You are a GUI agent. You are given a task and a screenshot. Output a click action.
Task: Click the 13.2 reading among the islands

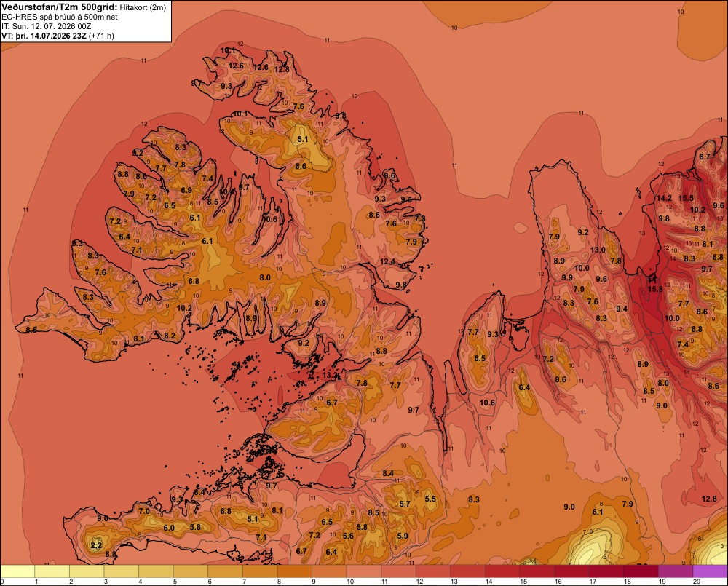coord(329,375)
